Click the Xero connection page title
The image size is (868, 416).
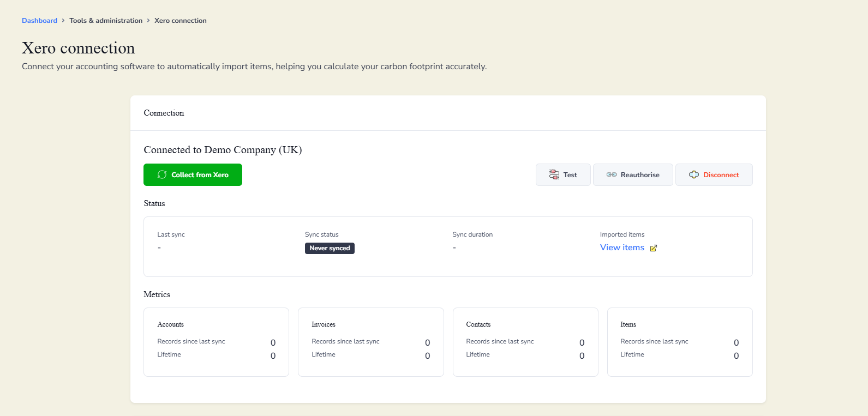(x=79, y=48)
